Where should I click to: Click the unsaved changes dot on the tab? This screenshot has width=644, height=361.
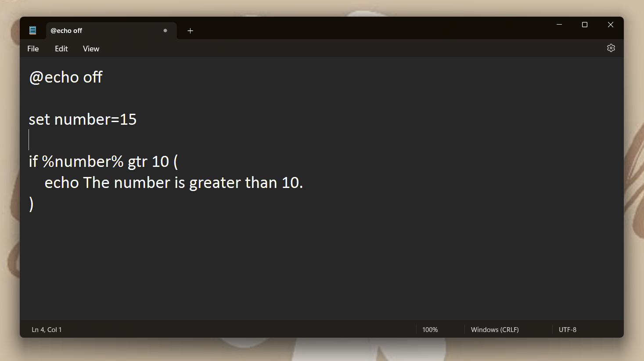click(165, 30)
